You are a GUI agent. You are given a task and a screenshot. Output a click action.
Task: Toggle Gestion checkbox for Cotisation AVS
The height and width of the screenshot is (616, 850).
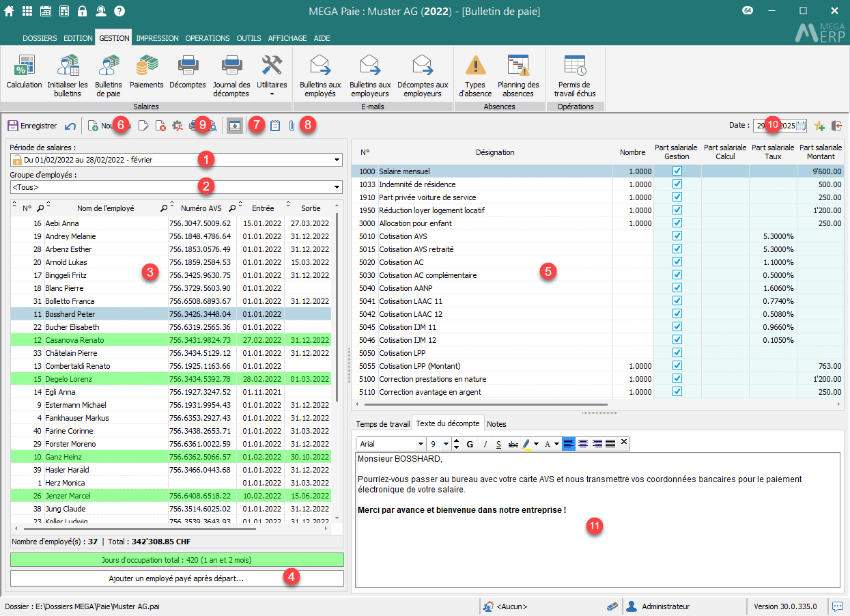pyautogui.click(x=677, y=236)
